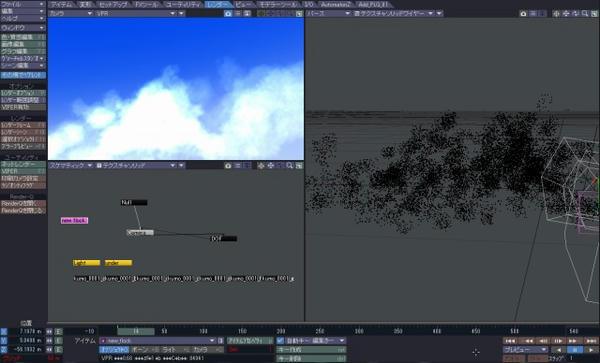Toggle the X axis channel button

(4, 331)
